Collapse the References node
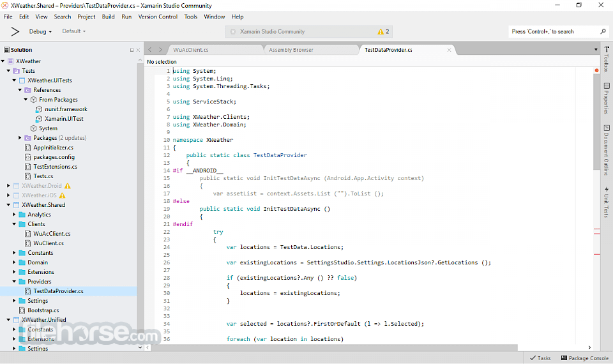The width and height of the screenshot is (613, 364). [x=20, y=90]
